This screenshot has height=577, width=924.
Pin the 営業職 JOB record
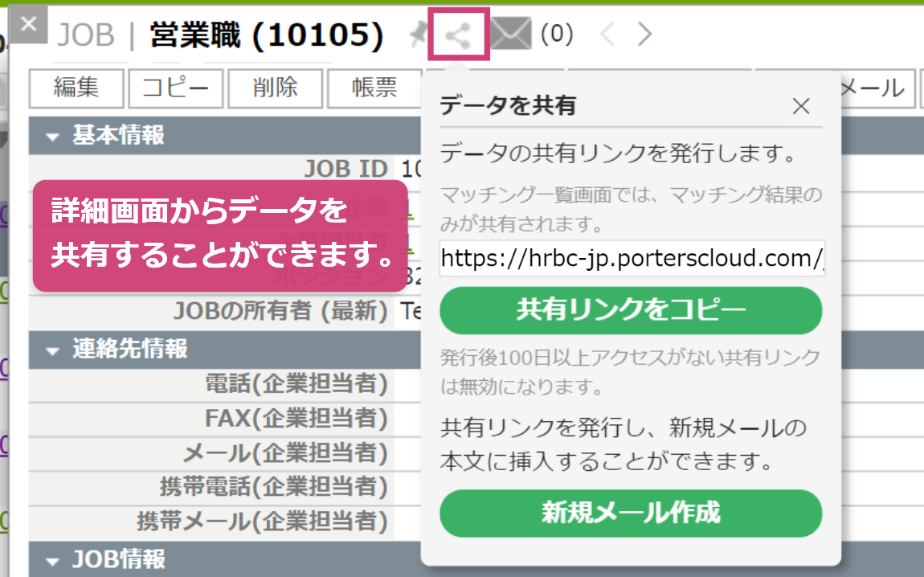pyautogui.click(x=419, y=34)
